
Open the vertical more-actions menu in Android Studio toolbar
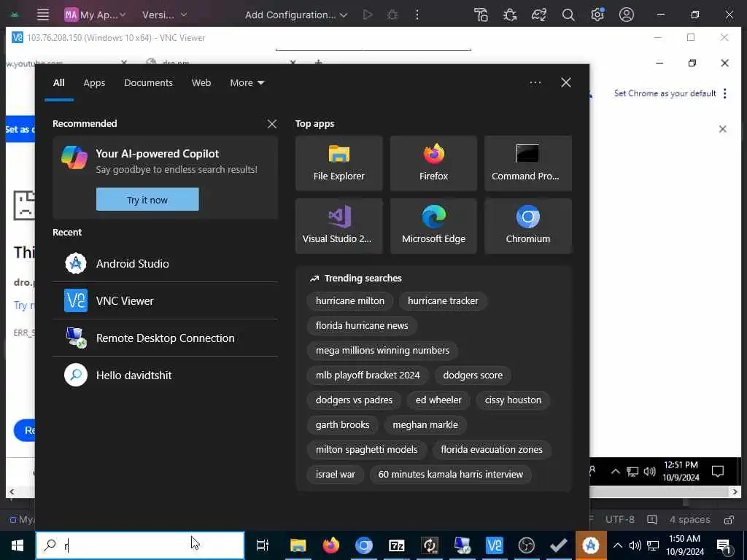click(417, 15)
